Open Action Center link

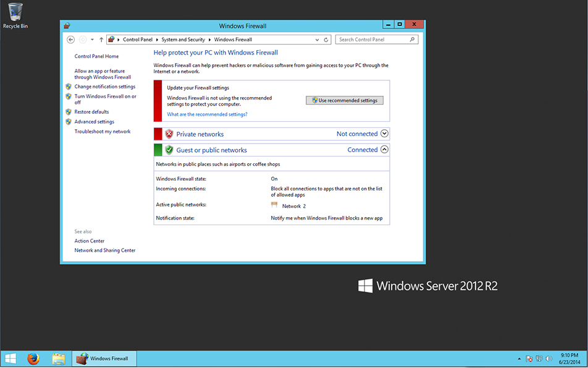click(x=89, y=241)
